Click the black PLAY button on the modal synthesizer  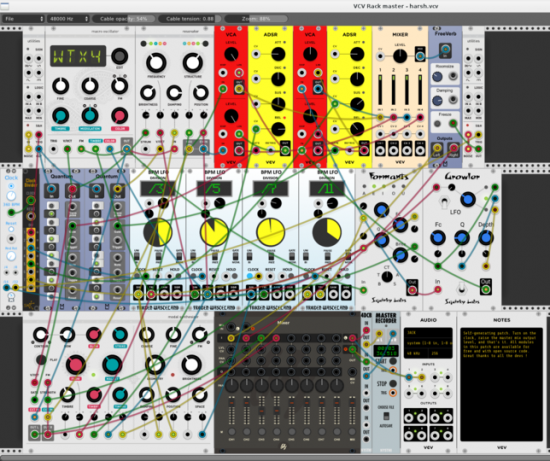[x=41, y=359]
